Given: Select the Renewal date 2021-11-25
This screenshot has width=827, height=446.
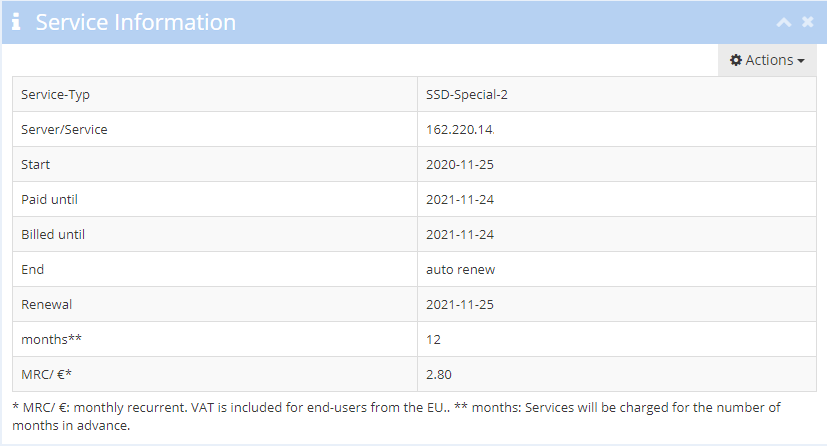Looking at the screenshot, I should pyautogui.click(x=460, y=304).
